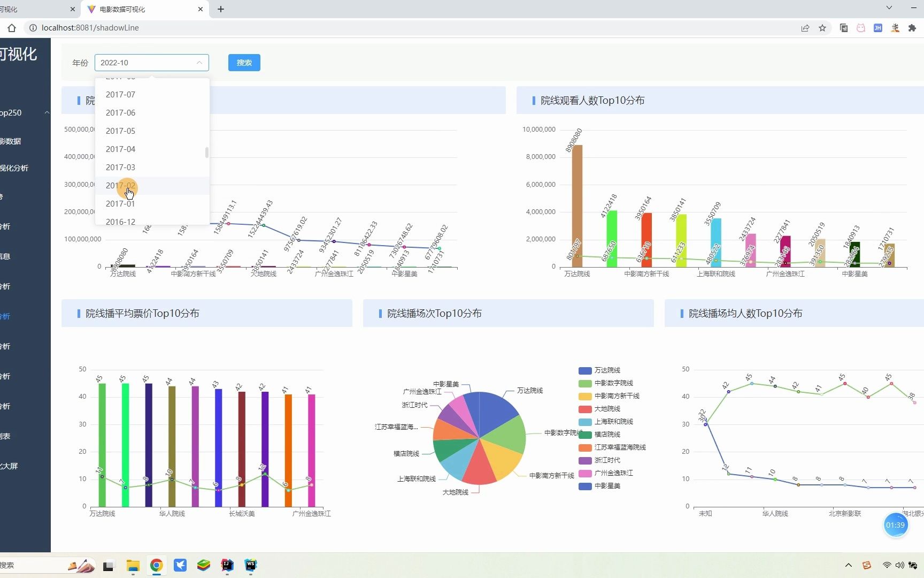The image size is (924, 578).
Task: Click the Chrome icon on the taskbar
Action: tap(156, 565)
